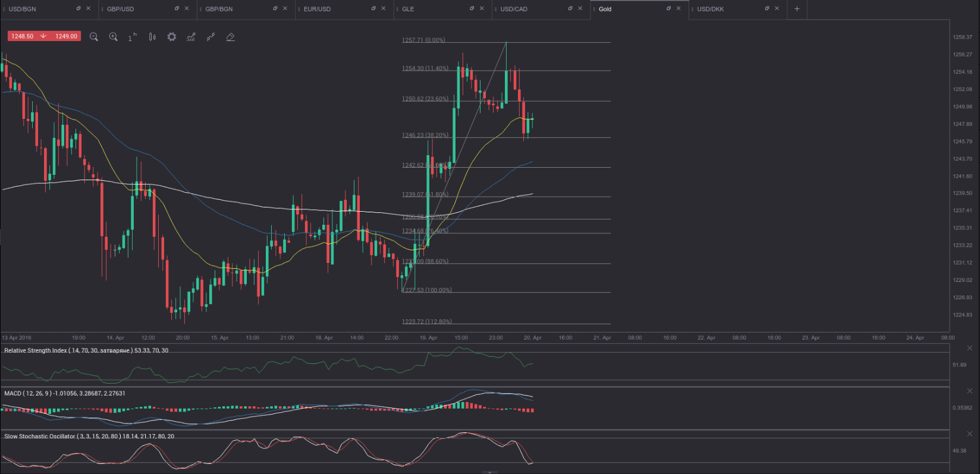This screenshot has height=474, width=980.
Task: Open the 1h timeframe dropdown
Action: 132,37
